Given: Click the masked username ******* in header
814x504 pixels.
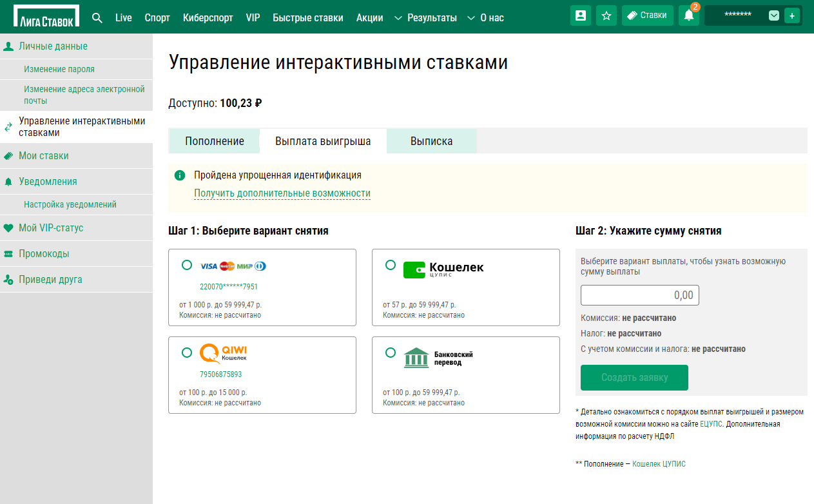Looking at the screenshot, I should pos(738,15).
